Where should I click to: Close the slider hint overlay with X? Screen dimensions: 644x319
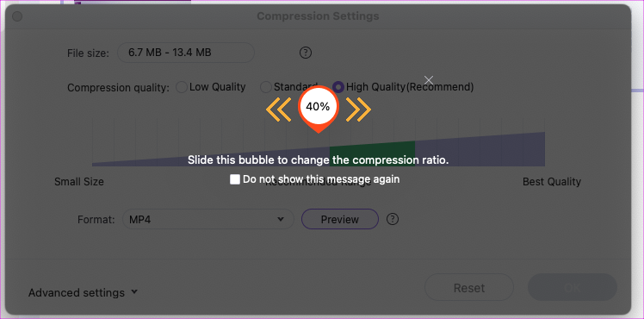pos(429,79)
